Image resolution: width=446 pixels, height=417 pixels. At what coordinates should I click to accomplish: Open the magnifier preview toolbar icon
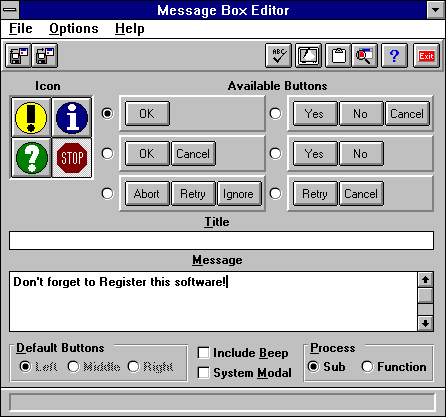365,56
